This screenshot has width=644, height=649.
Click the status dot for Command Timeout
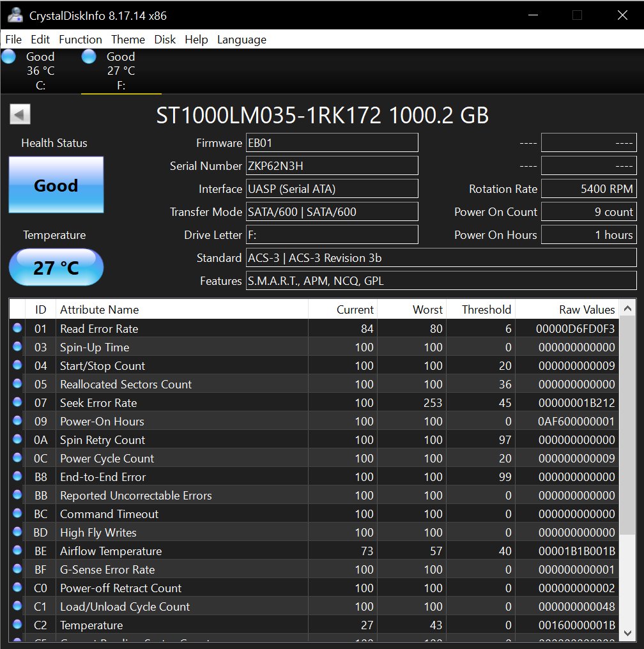point(17,513)
